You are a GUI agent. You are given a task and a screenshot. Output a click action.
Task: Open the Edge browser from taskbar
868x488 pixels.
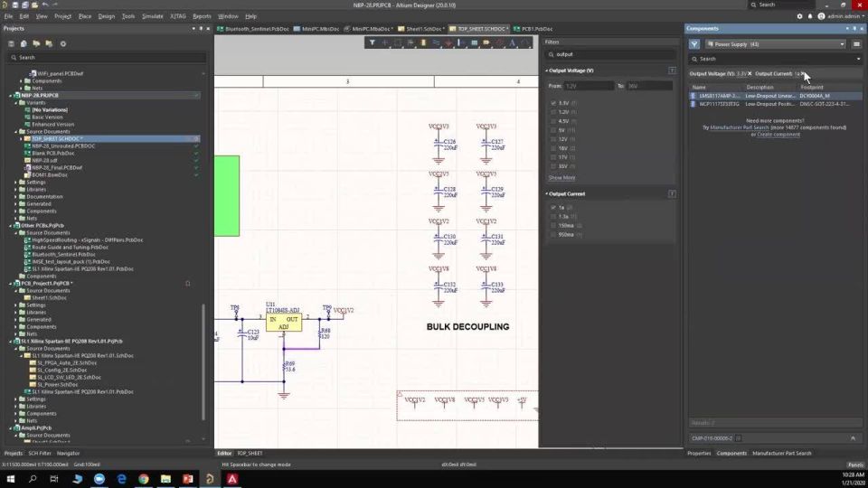point(121,479)
